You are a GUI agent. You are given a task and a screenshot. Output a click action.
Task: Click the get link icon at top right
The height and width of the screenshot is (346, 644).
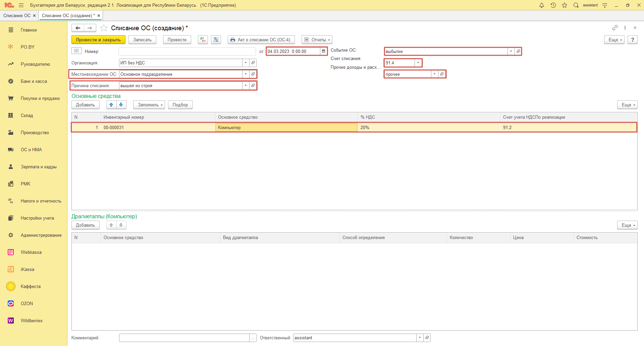(x=615, y=28)
